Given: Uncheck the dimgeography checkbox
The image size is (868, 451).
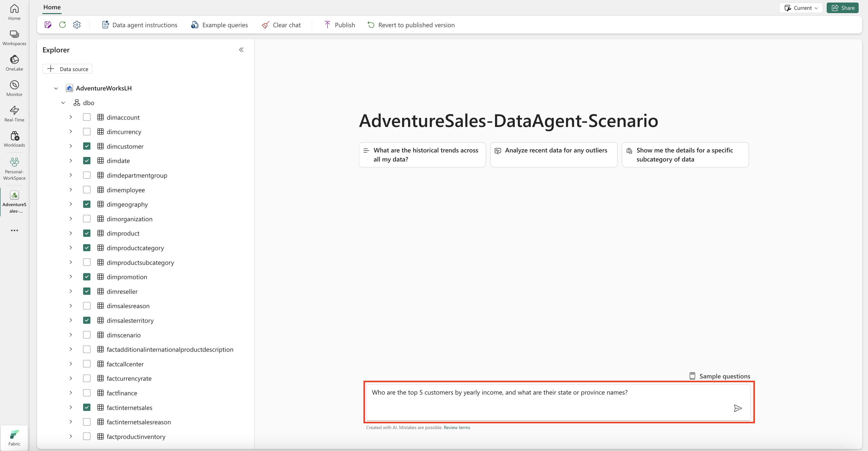Looking at the screenshot, I should [87, 204].
